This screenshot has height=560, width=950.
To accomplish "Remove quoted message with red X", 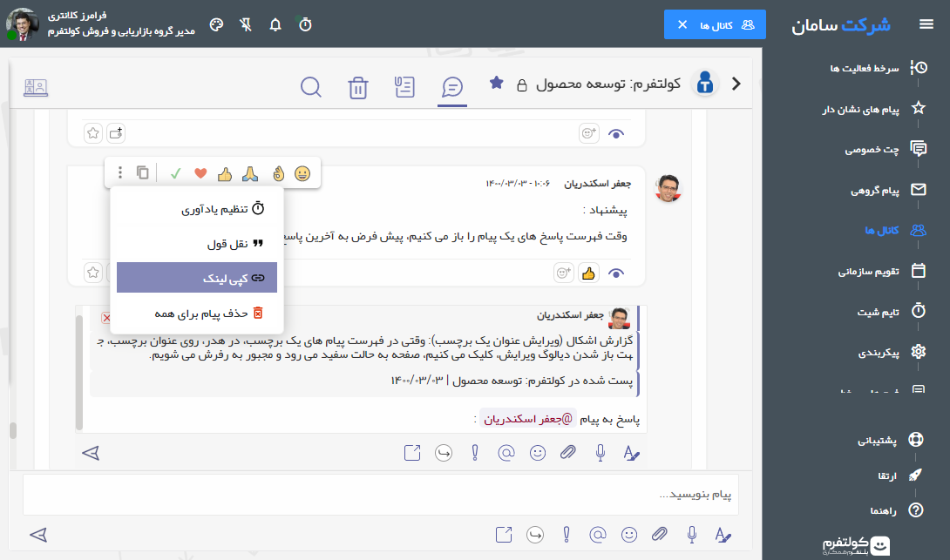I will click(x=106, y=317).
